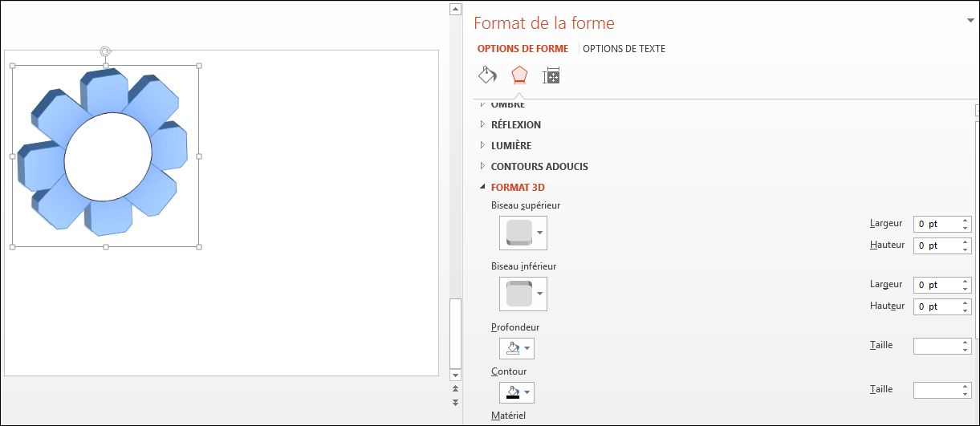Click the slide scrollbar down arrow
This screenshot has width=980, height=426.
pyautogui.click(x=455, y=375)
